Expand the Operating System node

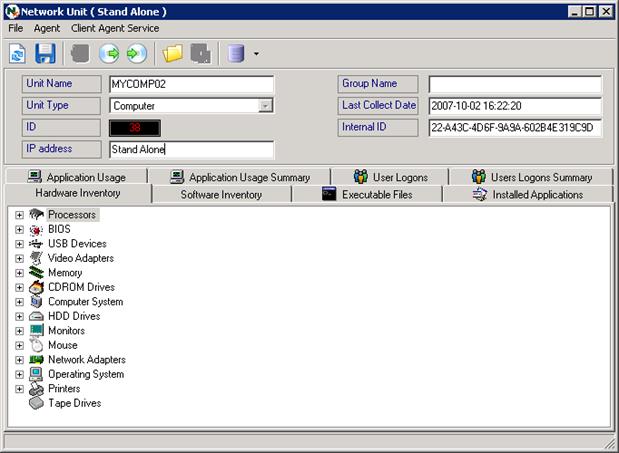tap(19, 375)
